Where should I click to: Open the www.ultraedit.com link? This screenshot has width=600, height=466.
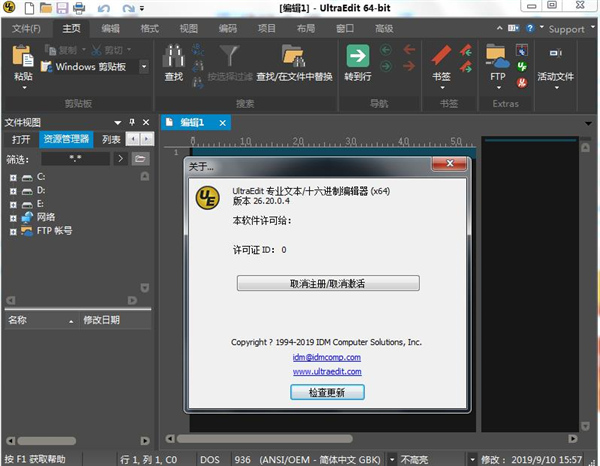point(327,371)
